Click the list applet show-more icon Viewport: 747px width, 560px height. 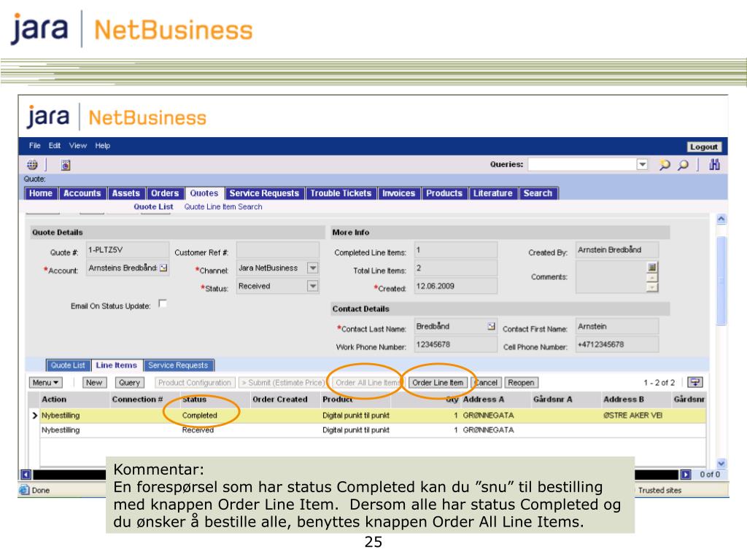pyautogui.click(x=695, y=382)
